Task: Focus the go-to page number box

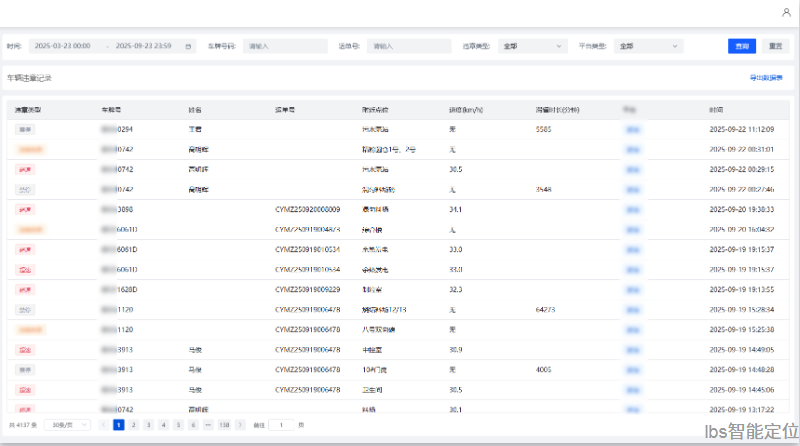Action: tap(281, 425)
